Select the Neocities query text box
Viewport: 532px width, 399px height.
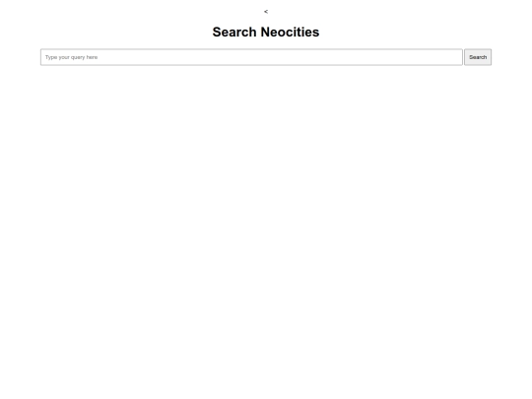point(251,57)
